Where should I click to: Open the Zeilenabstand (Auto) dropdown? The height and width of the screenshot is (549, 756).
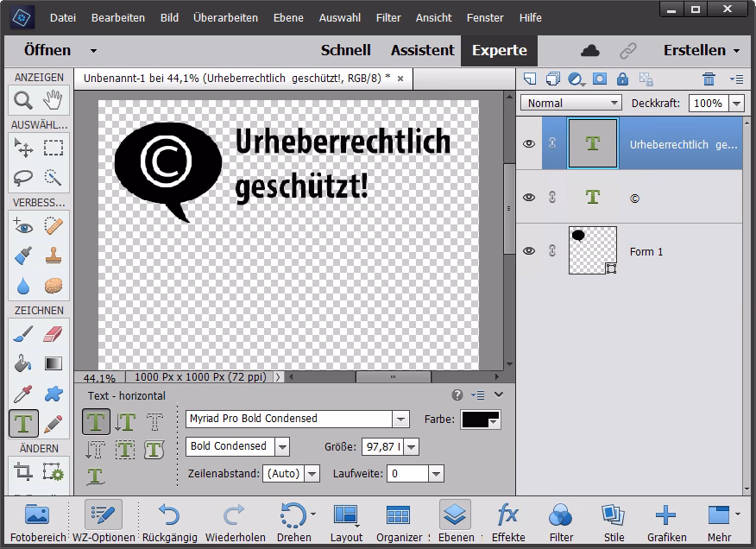pyautogui.click(x=312, y=474)
